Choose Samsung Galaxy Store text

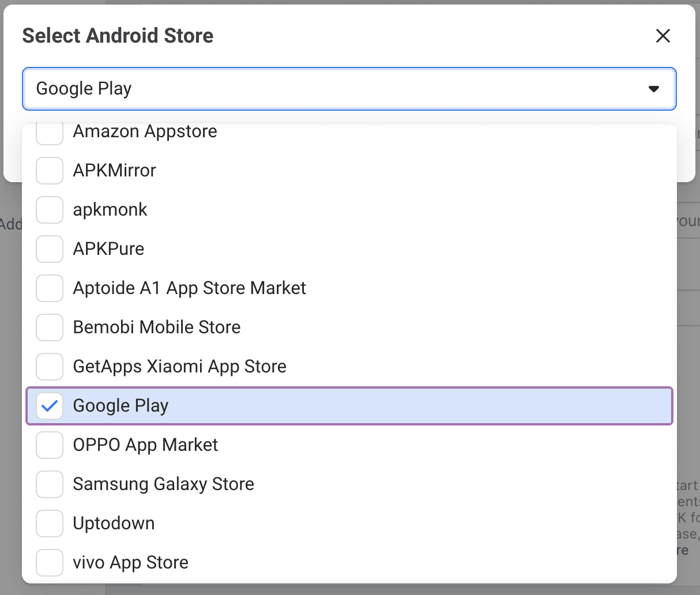(163, 484)
